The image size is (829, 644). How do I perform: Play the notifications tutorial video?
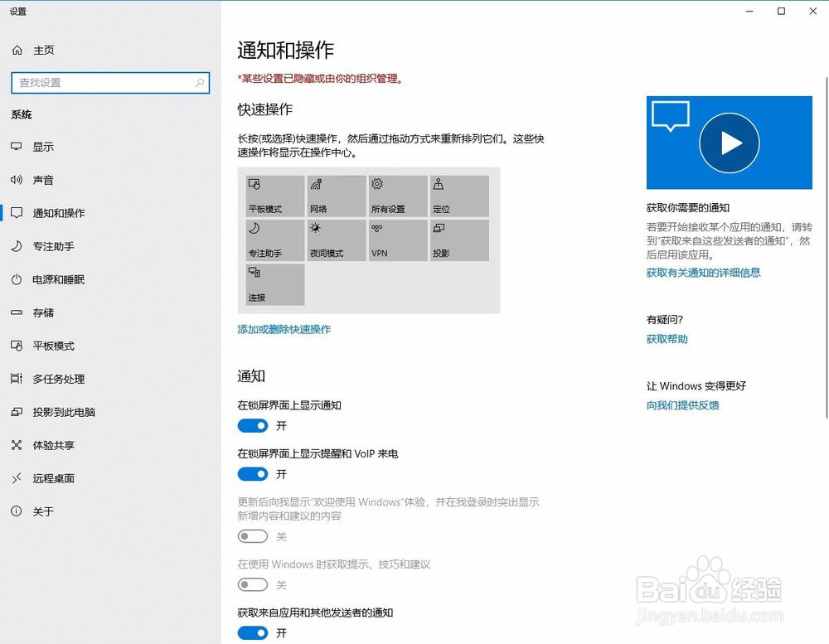729,143
